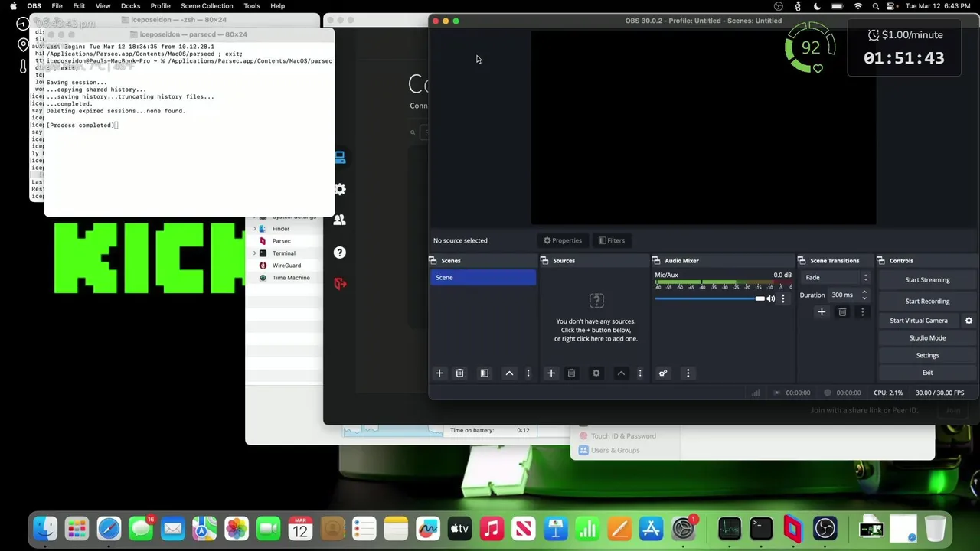Mute the Mic/Aux speaker icon

pyautogui.click(x=771, y=298)
